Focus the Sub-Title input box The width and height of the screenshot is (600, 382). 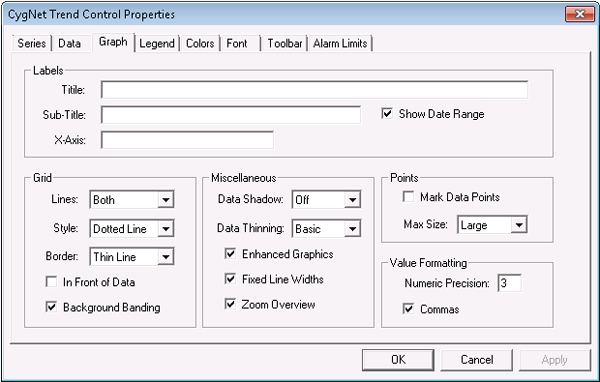(231, 114)
